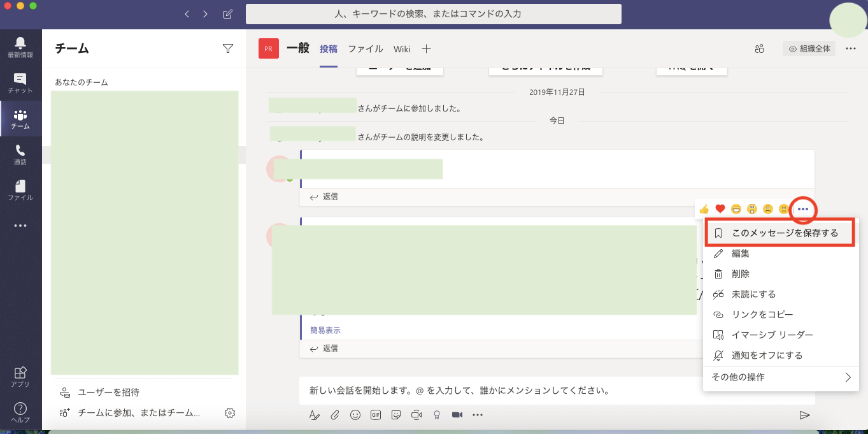Open manage teams settings gear
Image resolution: width=868 pixels, height=434 pixels.
(x=230, y=413)
